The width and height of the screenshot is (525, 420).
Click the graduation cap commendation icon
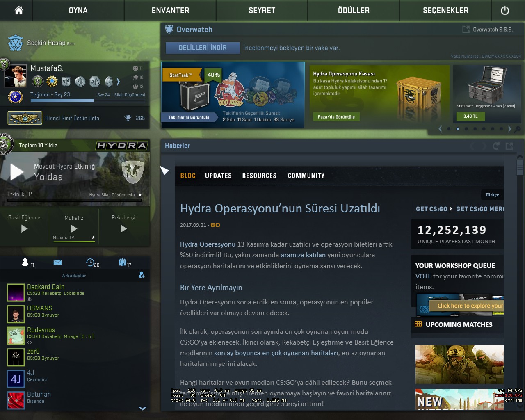pyautogui.click(x=135, y=77)
